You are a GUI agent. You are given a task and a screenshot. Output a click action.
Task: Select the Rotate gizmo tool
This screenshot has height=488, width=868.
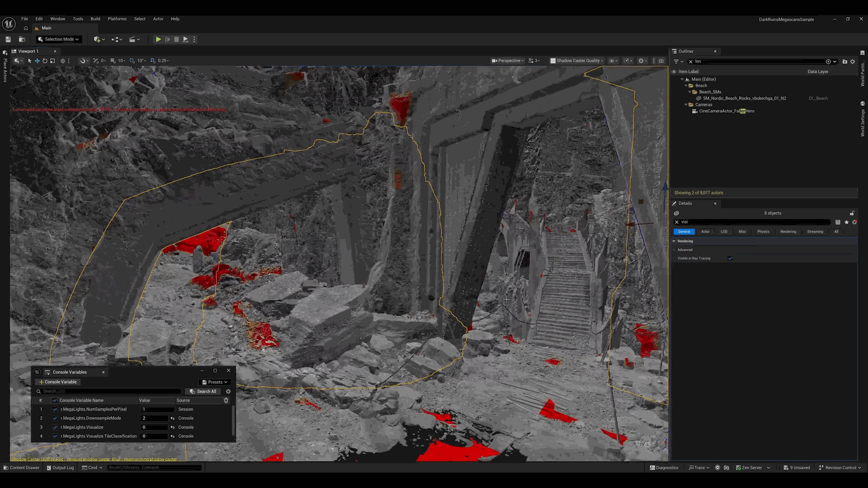point(45,61)
